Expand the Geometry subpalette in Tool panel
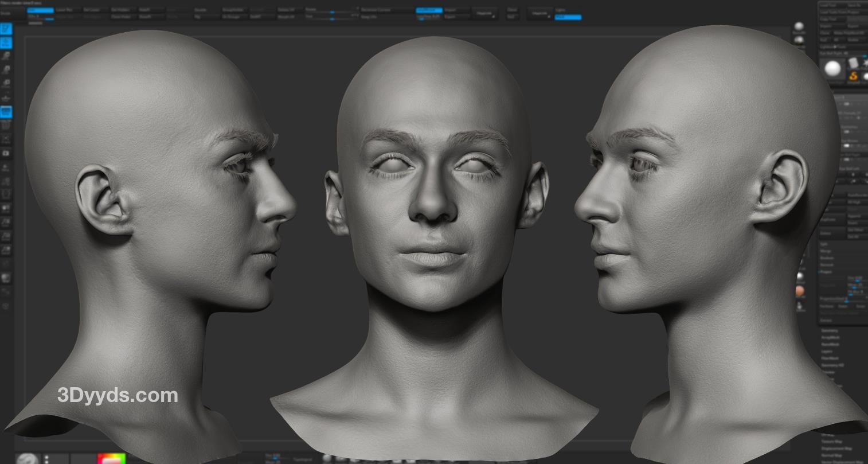 click(x=830, y=330)
